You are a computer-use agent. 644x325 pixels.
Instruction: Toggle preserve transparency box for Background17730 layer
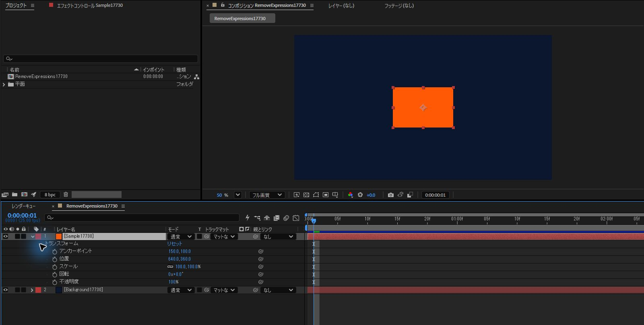tap(199, 290)
